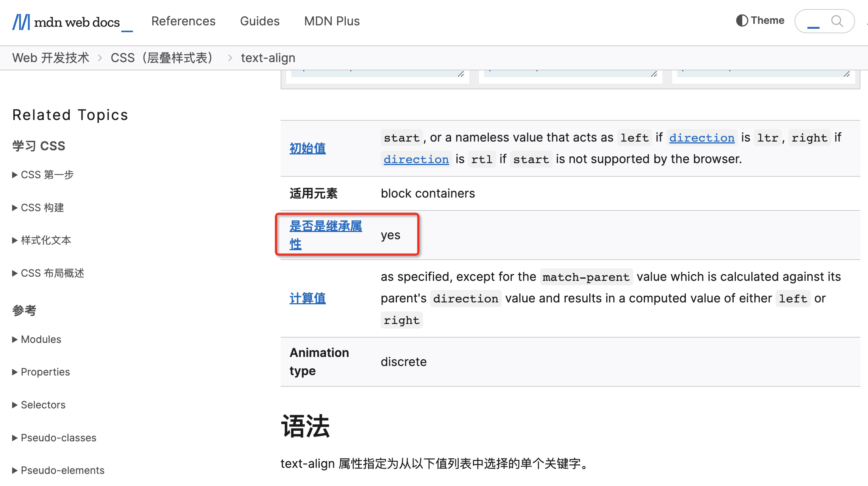The image size is (868, 486).
Task: Click the search magnifier icon
Action: pyautogui.click(x=837, y=22)
